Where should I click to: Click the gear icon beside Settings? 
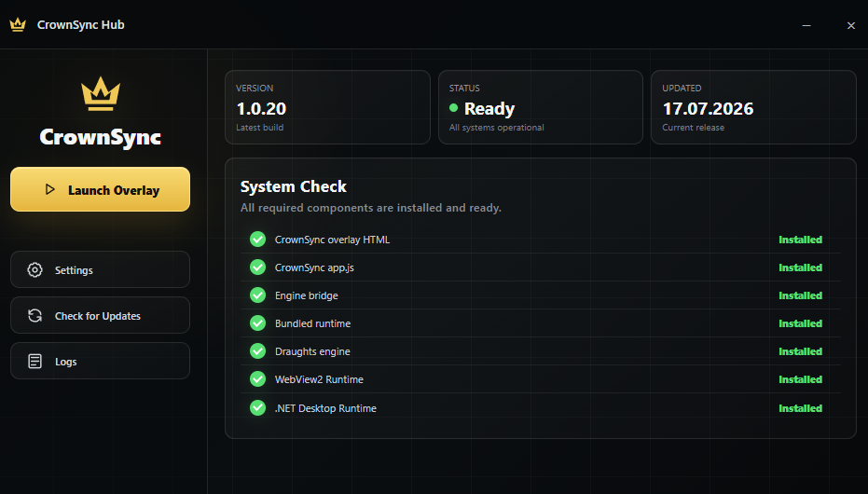coord(34,270)
